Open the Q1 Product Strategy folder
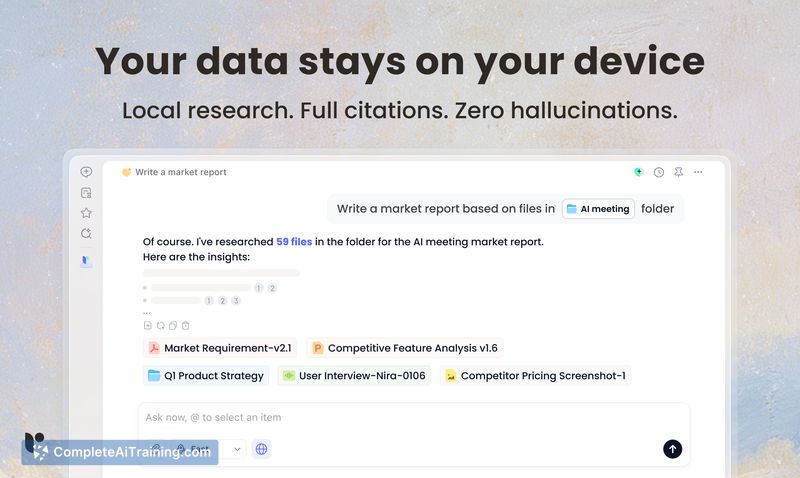Viewport: 800px width, 478px height. [x=206, y=376]
